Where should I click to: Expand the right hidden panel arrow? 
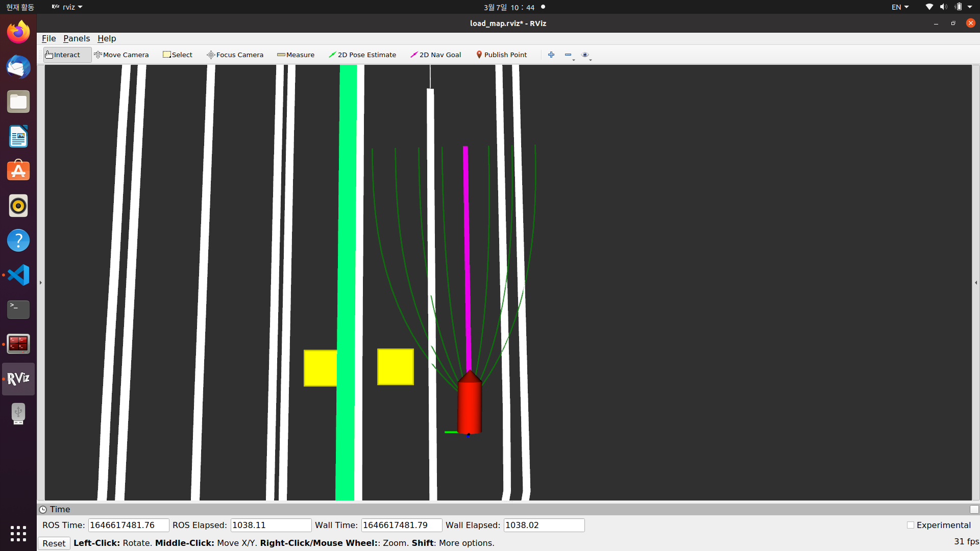pos(976,283)
